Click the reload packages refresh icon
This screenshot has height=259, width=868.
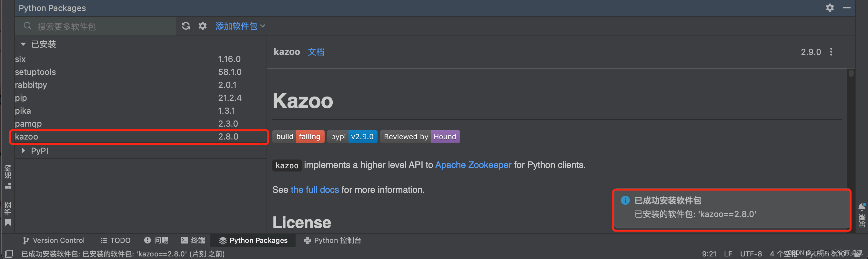(186, 26)
